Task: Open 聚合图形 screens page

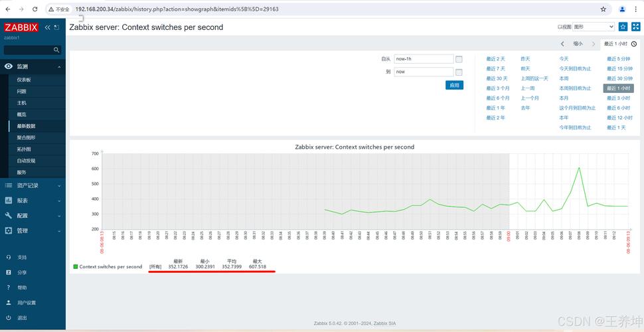Action: click(26, 137)
